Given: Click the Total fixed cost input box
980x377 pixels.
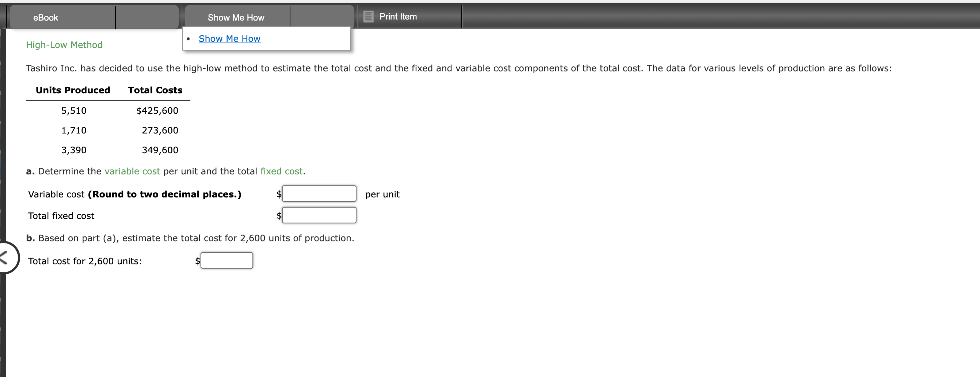Looking at the screenshot, I should pos(319,215).
